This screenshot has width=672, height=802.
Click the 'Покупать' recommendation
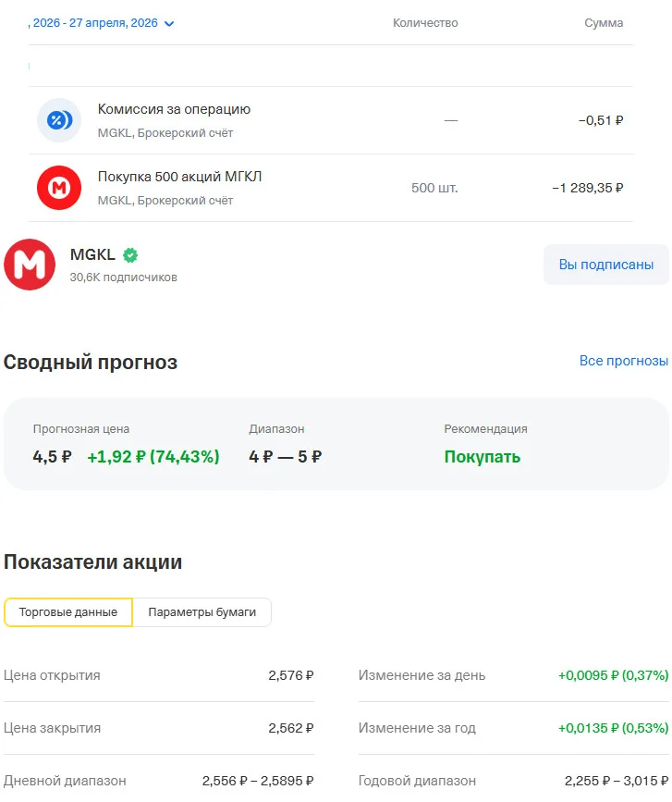pos(482,456)
